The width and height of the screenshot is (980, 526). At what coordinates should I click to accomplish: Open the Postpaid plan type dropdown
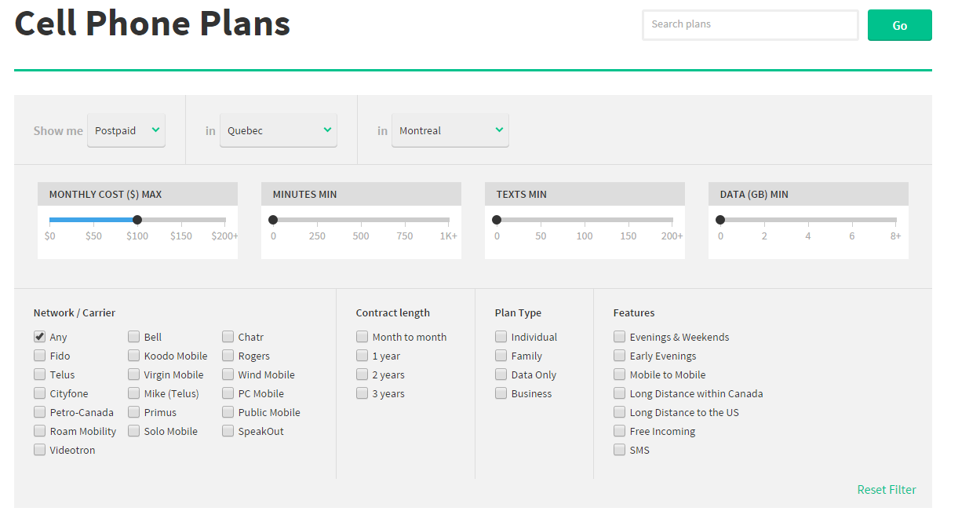pos(126,130)
